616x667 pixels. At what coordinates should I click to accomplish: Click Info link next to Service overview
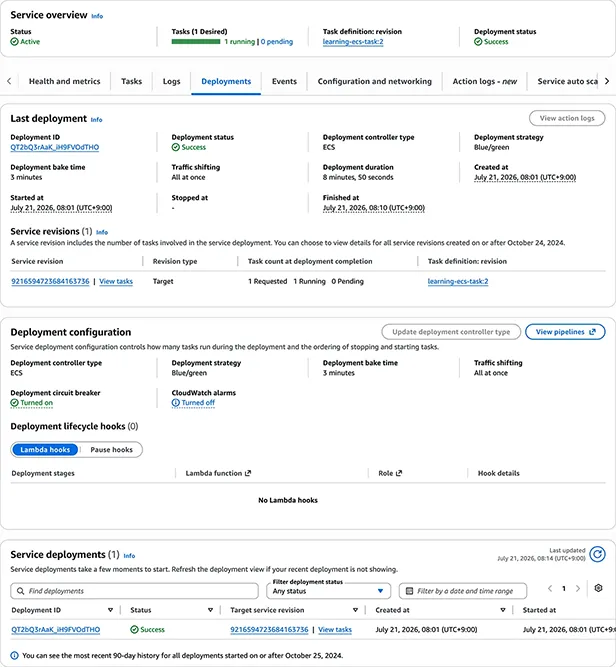tap(97, 16)
